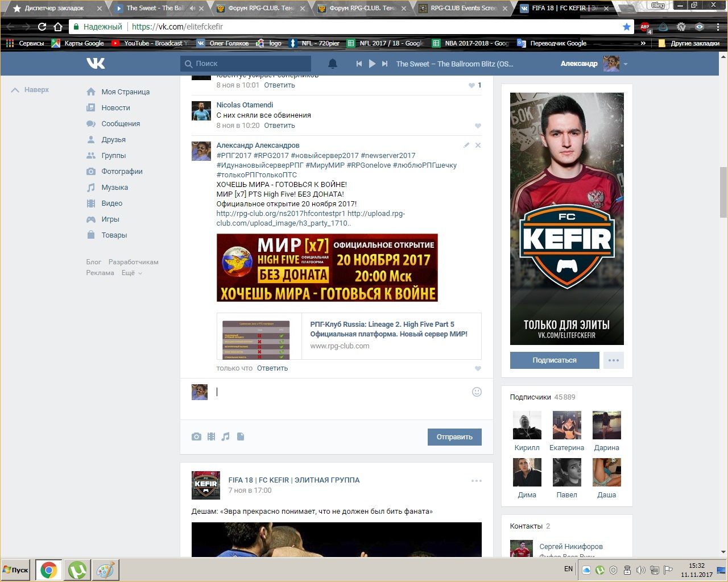Open the emoji picker in comment box
Image resolution: width=728 pixels, height=582 pixels.
click(x=477, y=392)
